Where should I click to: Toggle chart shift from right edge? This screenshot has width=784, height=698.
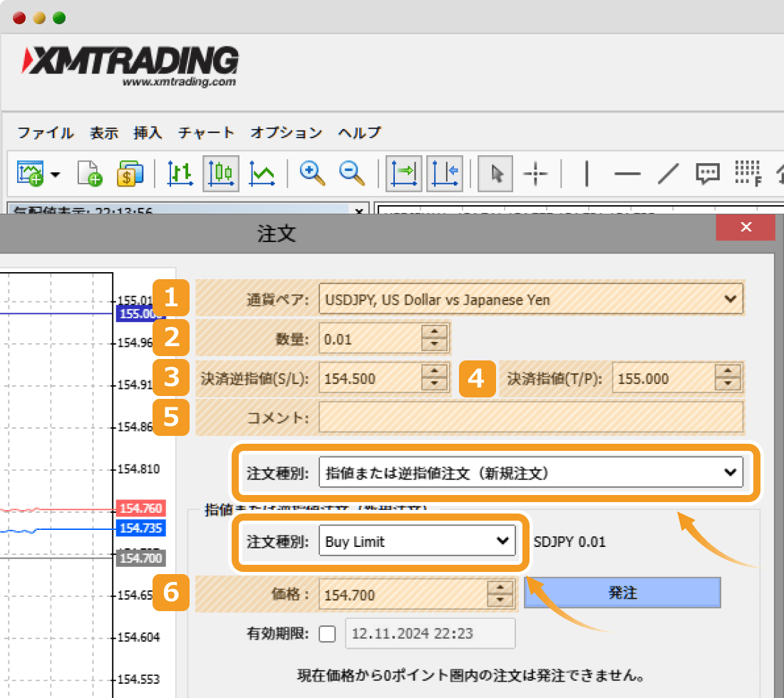(445, 173)
